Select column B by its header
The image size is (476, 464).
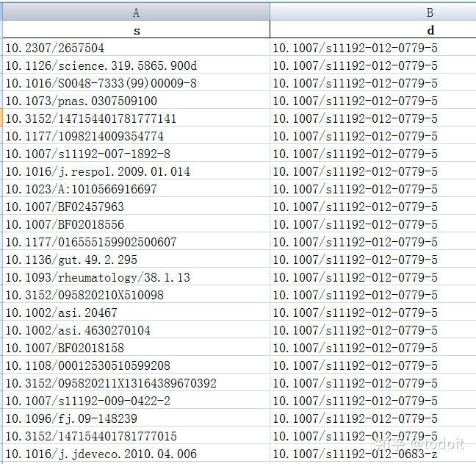(x=373, y=13)
